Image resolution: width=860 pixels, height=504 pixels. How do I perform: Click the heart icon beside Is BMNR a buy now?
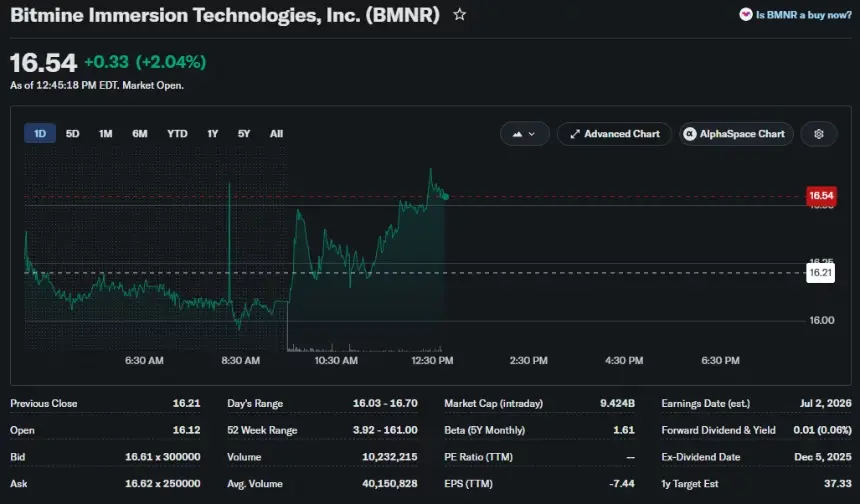point(745,15)
